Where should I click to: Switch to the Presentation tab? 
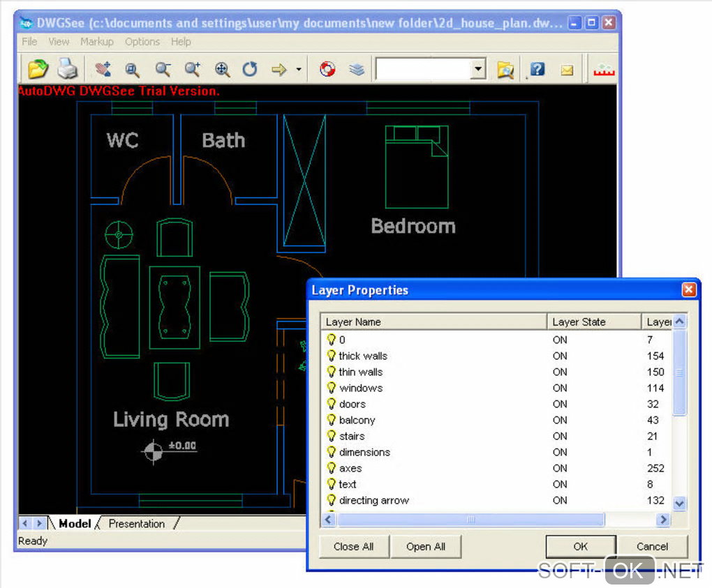coord(137,524)
